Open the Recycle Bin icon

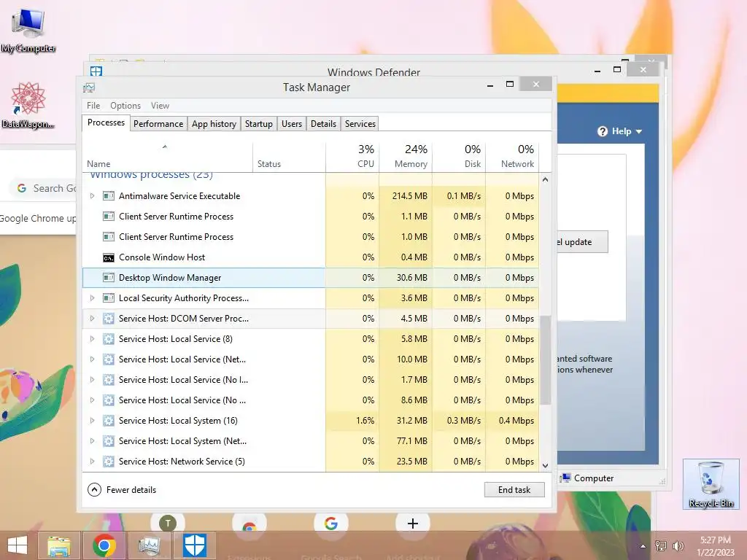(x=711, y=484)
